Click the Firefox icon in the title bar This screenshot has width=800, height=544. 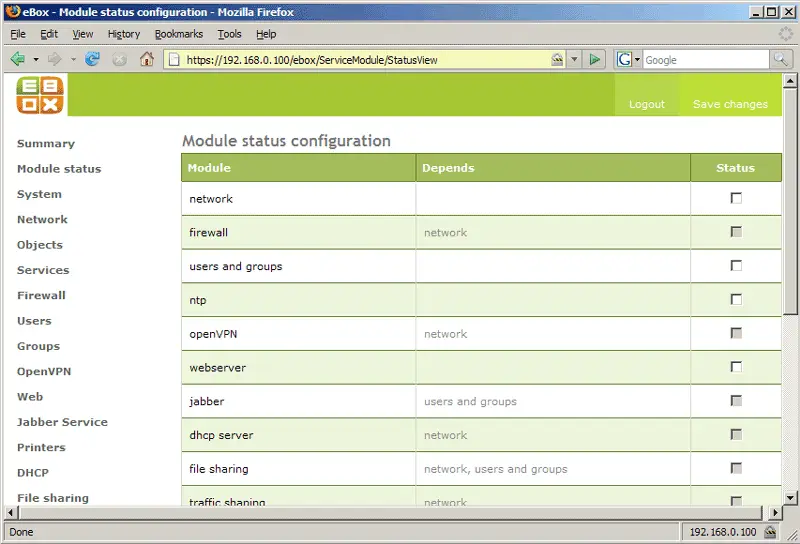click(13, 11)
